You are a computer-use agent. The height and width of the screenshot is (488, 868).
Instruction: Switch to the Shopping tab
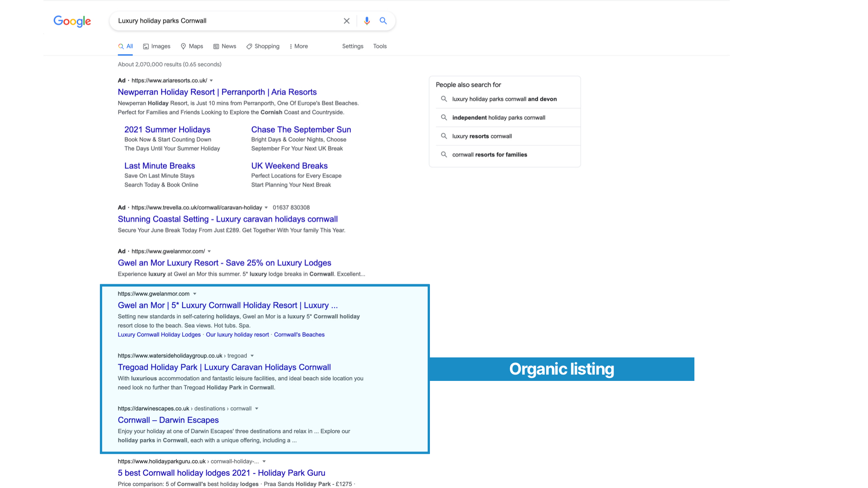click(263, 46)
